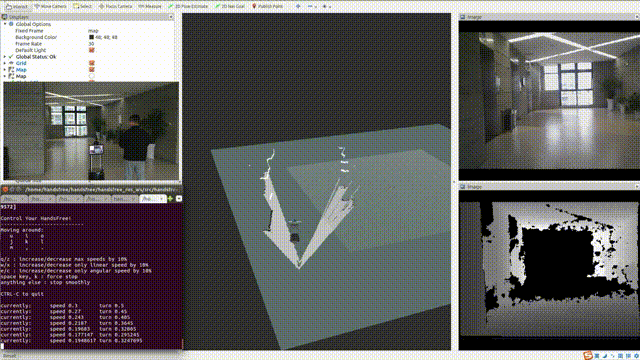Activate the 2D Nav Goal tool
The width and height of the screenshot is (640, 360).
pos(230,7)
